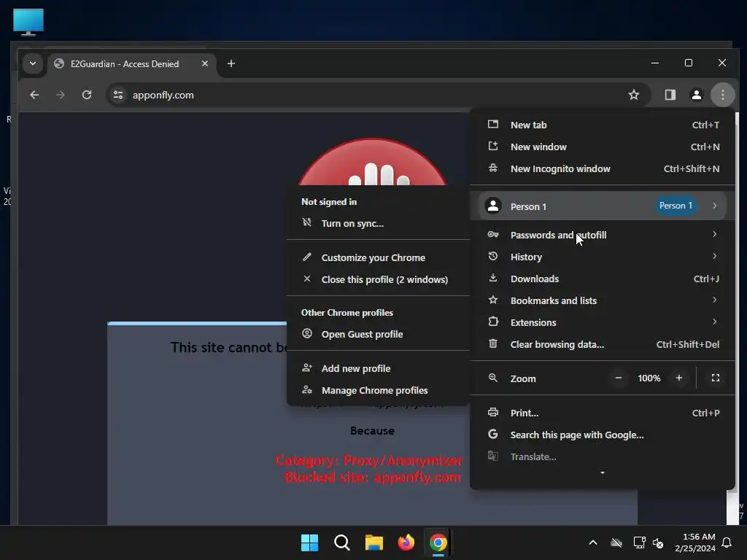Click the muted volume tray icon
This screenshot has width=747, height=560.
(x=659, y=542)
